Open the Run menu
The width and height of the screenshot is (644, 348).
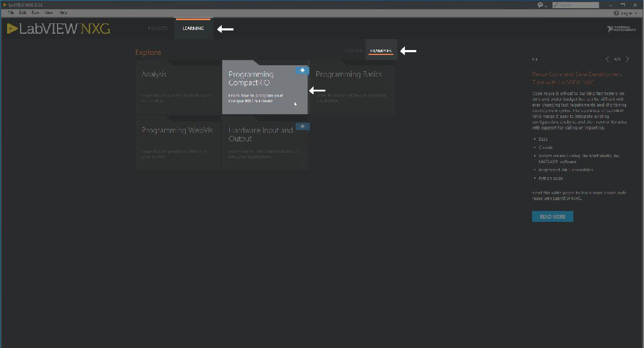pos(35,13)
